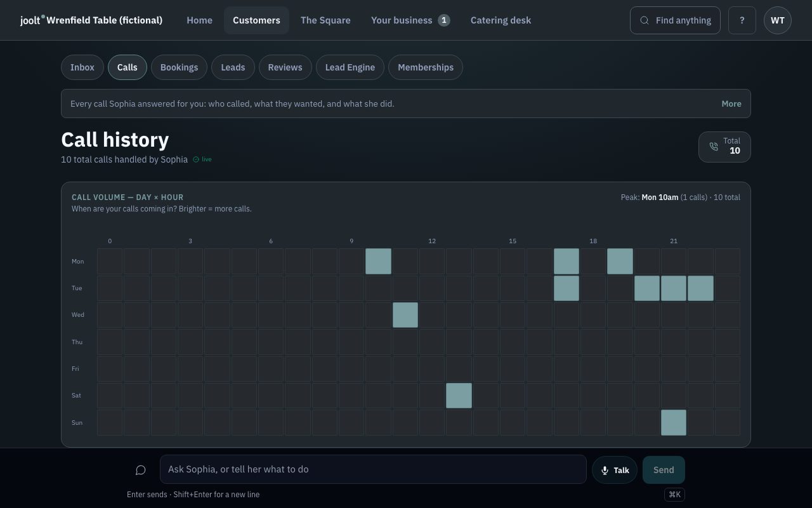Select the Saturday 1pm highlighted cell

click(x=459, y=396)
